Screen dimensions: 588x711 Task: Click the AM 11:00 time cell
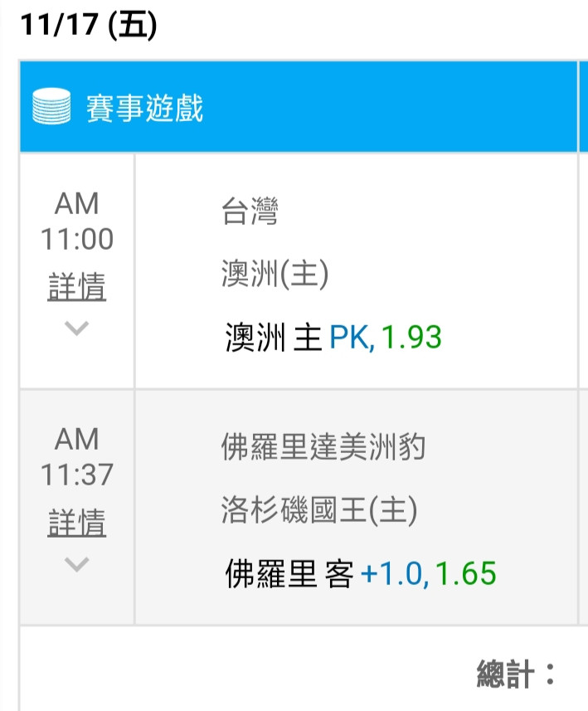(76, 221)
